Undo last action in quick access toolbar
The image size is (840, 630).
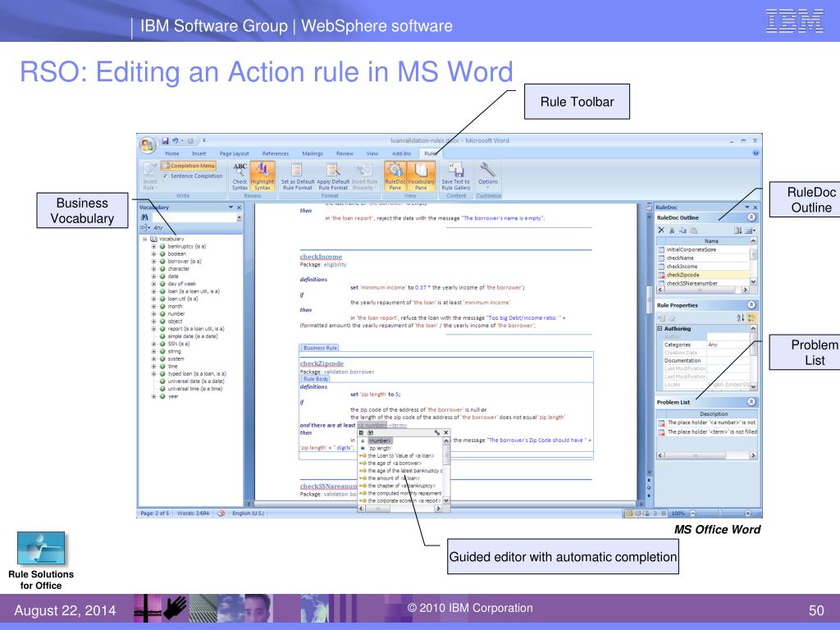click(x=176, y=141)
